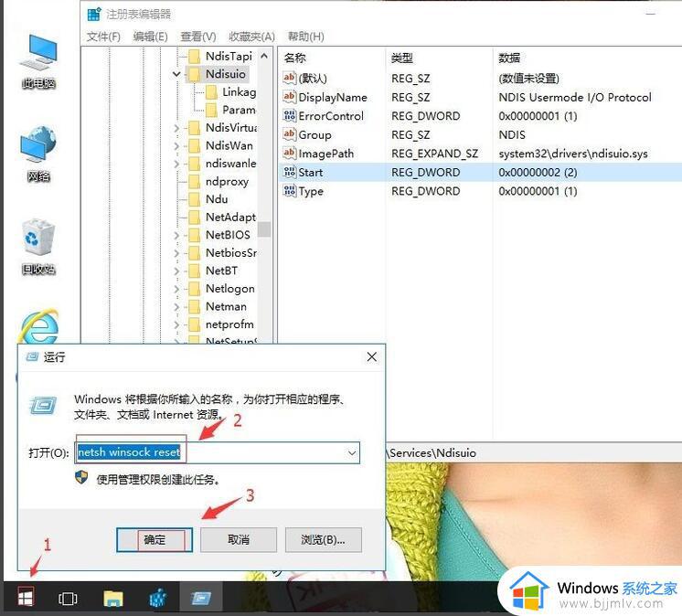Click the Ndisuio folder icon
This screenshot has height=616, width=682.
(x=195, y=74)
